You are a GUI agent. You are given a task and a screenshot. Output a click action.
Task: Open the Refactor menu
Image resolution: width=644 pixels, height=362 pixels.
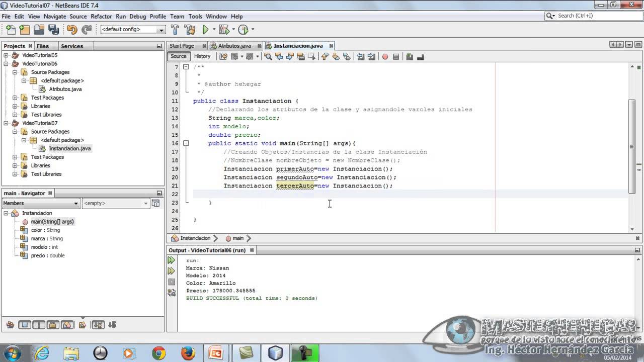click(x=101, y=16)
